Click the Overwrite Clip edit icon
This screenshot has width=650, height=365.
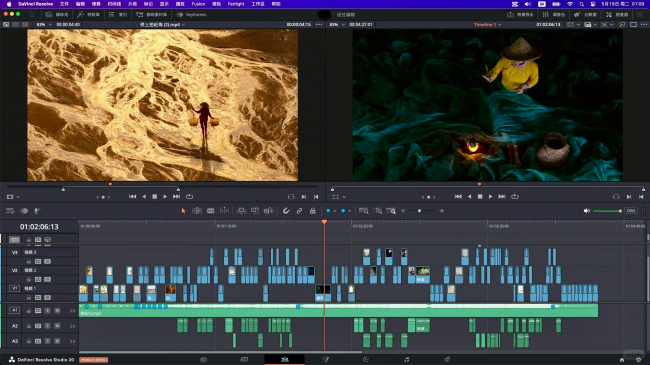pos(255,211)
